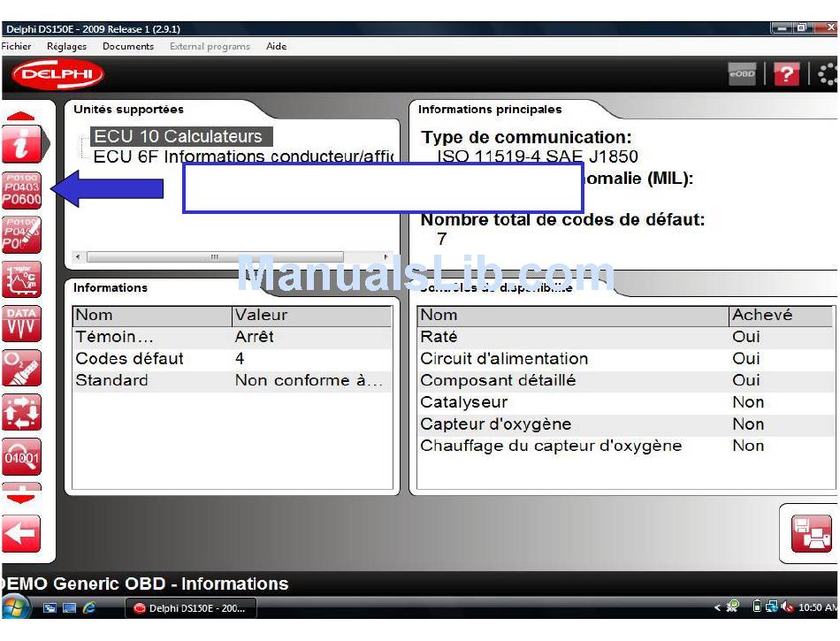The image size is (840, 641).
Task: Click the red question mark help icon
Action: 786,74
